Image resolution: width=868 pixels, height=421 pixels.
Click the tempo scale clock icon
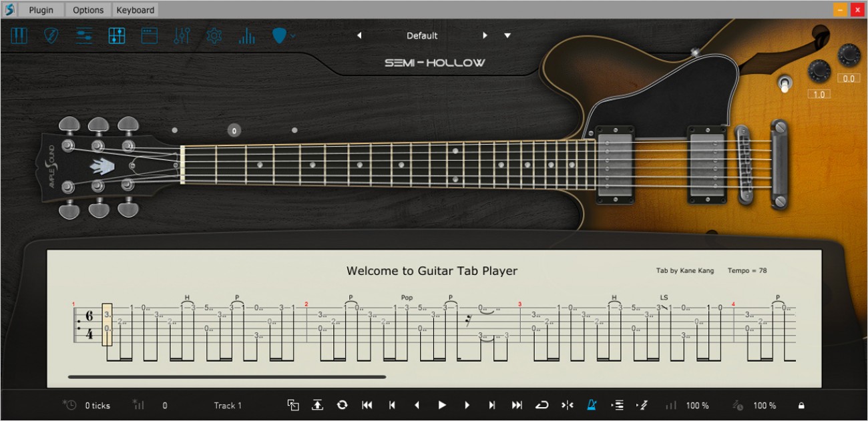[x=738, y=405]
